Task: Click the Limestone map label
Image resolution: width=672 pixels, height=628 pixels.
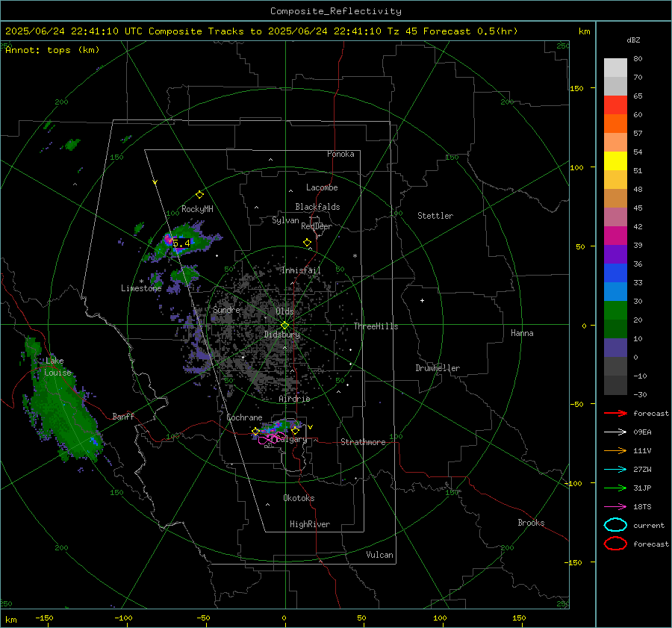Action: [141, 288]
